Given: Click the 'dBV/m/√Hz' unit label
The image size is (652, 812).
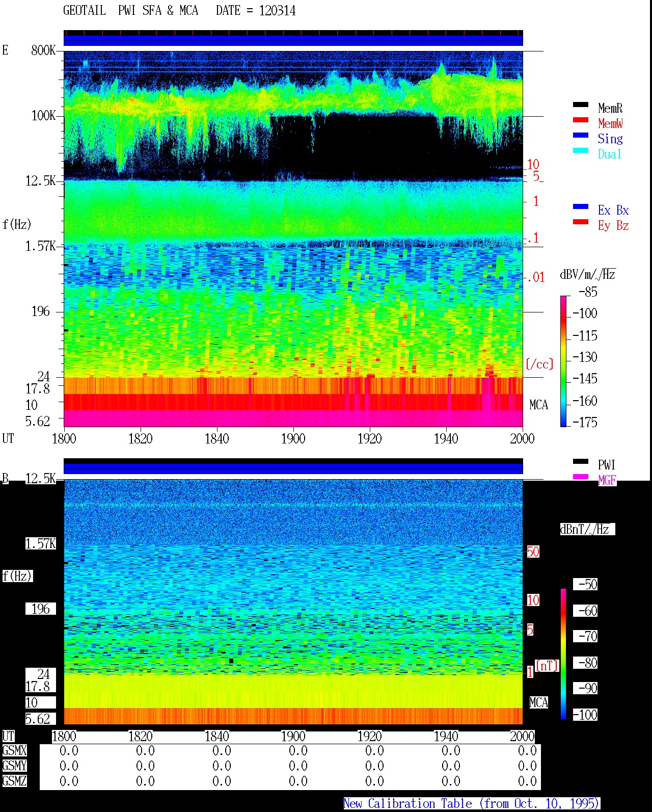Looking at the screenshot, I should coord(588,274).
